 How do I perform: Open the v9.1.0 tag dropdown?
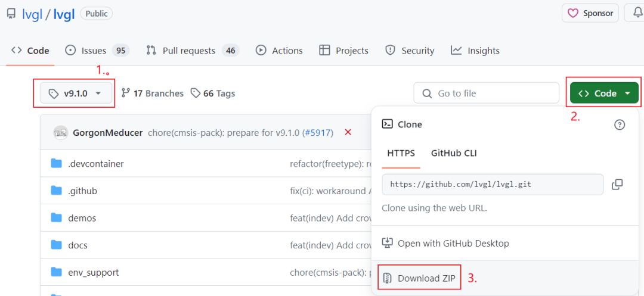pos(76,94)
